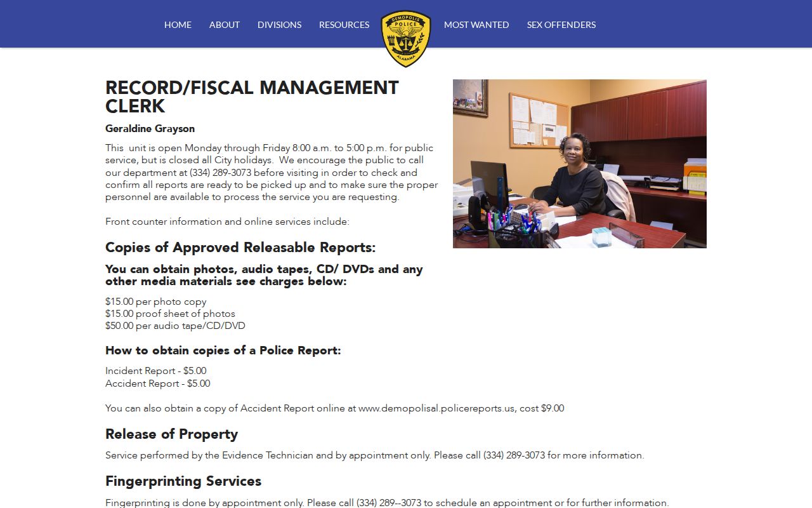The height and width of the screenshot is (508, 812).
Task: Click the '$50.00 per audio tape/CD/DVD' line
Action: click(175, 326)
